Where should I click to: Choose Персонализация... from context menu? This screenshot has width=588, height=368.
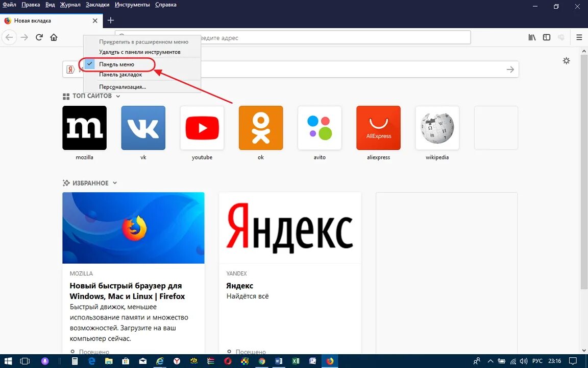tap(142, 87)
